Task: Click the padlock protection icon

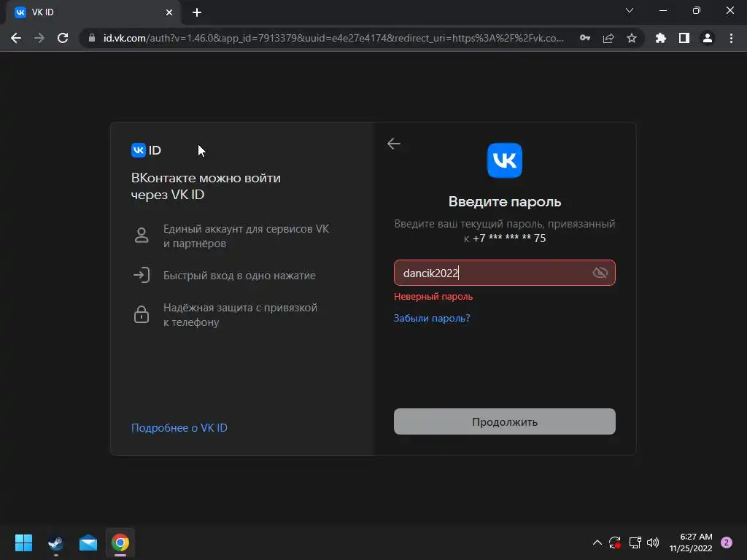Action: pos(142,314)
